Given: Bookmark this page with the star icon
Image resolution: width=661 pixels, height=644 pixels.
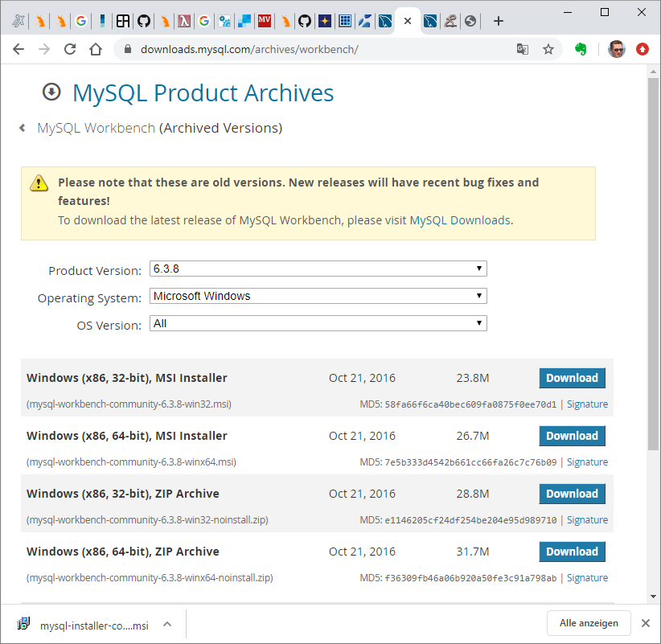Looking at the screenshot, I should [548, 49].
